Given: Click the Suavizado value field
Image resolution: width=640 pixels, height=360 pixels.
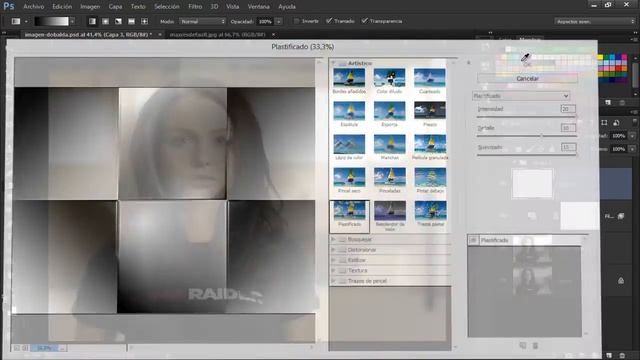Looking at the screenshot, I should point(568,147).
